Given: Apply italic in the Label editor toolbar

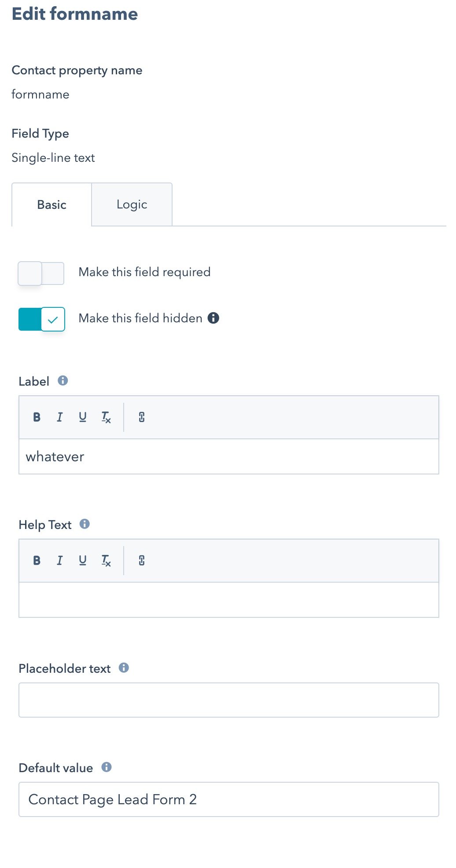Looking at the screenshot, I should pyautogui.click(x=60, y=417).
